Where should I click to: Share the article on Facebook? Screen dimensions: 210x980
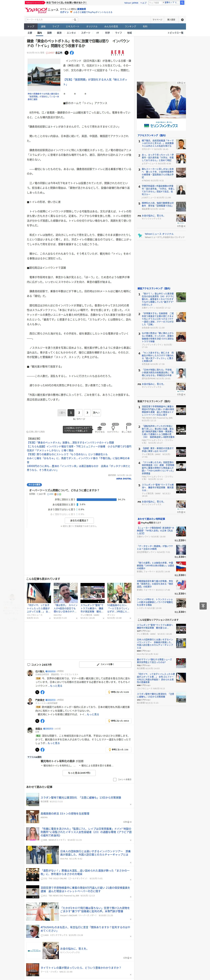pyautogui.click(x=72, y=53)
